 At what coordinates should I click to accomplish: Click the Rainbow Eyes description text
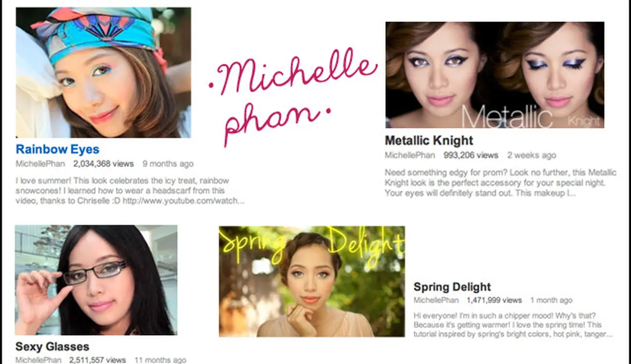pyautogui.click(x=130, y=191)
